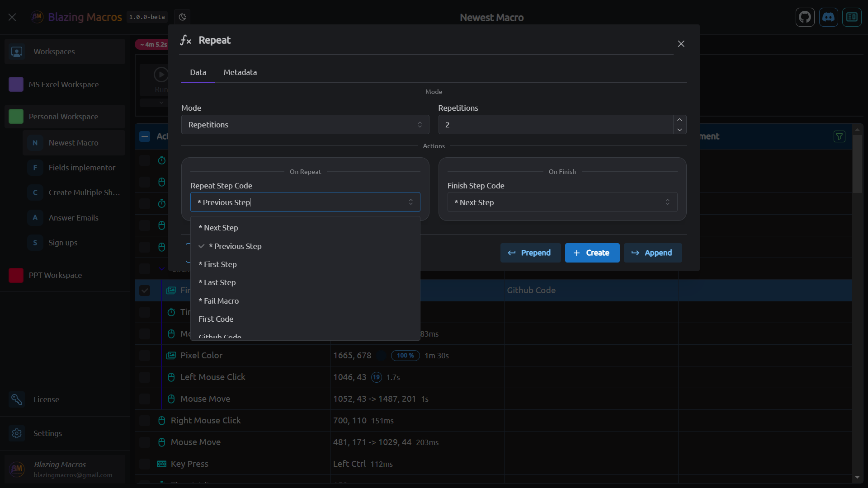Screen dimensions: 868x488
Task: Open the GitHub link icon
Action: click(x=805, y=17)
